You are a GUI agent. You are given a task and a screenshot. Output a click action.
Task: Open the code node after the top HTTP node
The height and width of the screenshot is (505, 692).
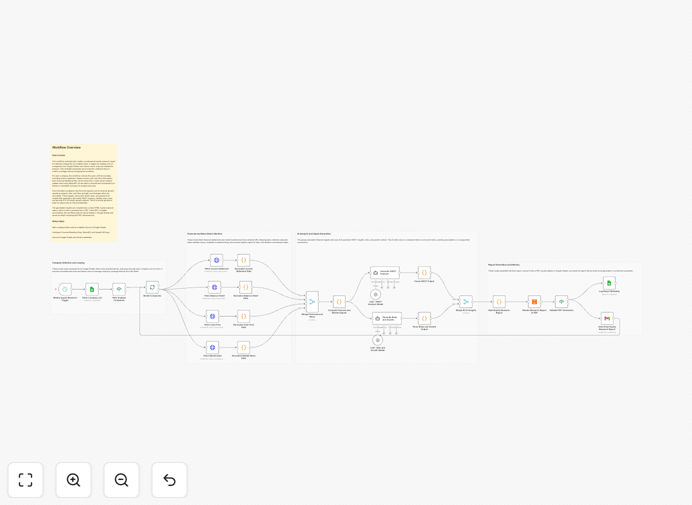pyautogui.click(x=243, y=260)
